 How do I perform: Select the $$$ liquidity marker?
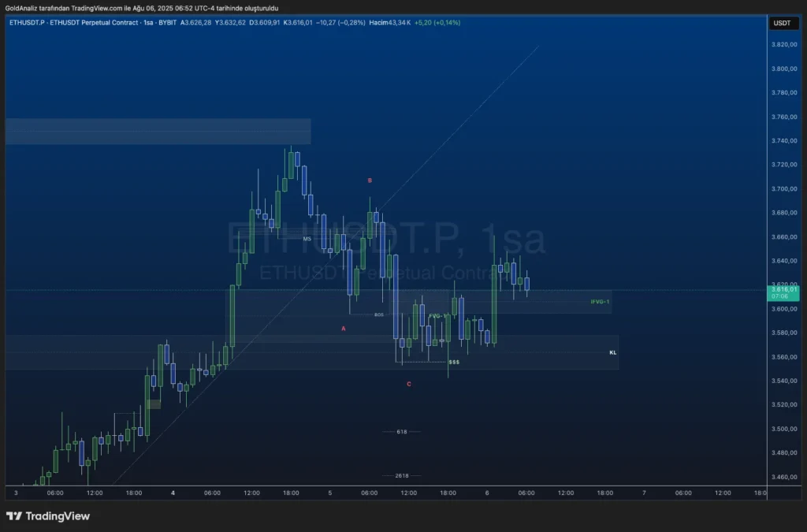(454, 363)
